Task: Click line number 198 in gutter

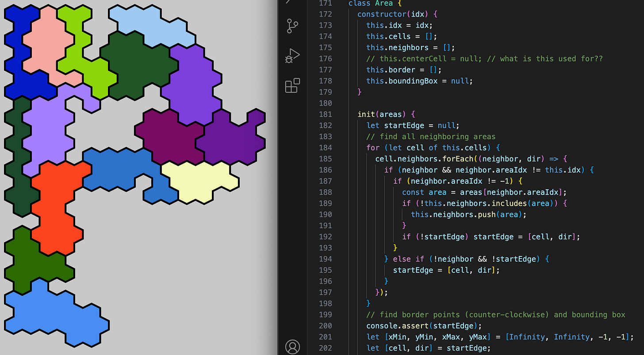Action: tap(325, 303)
